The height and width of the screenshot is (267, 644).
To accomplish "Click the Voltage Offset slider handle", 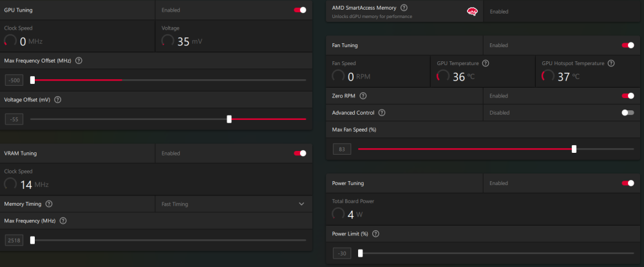I will click(x=229, y=119).
